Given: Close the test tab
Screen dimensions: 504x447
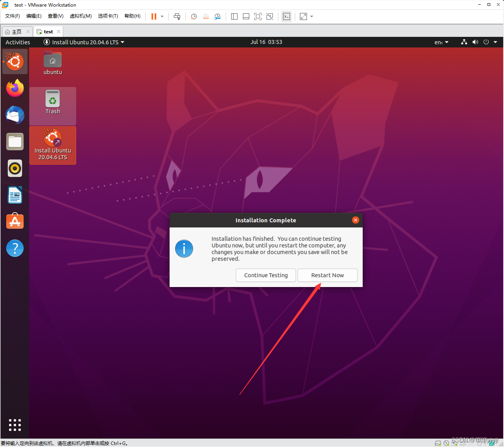Looking at the screenshot, I should click(58, 32).
